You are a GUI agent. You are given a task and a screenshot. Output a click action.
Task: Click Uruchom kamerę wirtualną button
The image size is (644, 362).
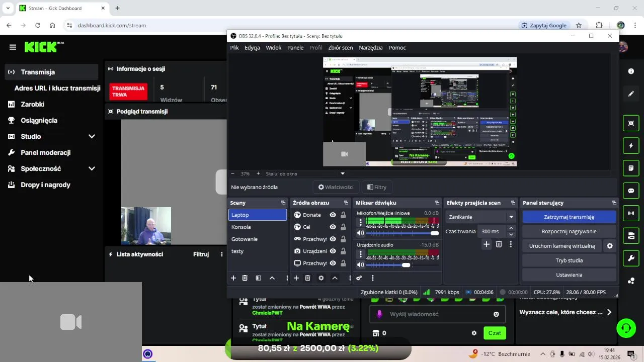point(562,246)
